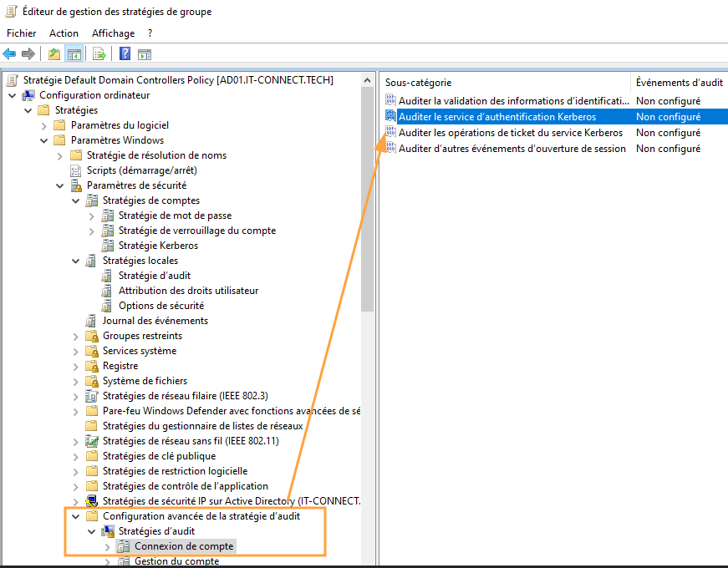Expand the Paramètres du logiciel node
The height and width of the screenshot is (568, 728).
point(44,126)
